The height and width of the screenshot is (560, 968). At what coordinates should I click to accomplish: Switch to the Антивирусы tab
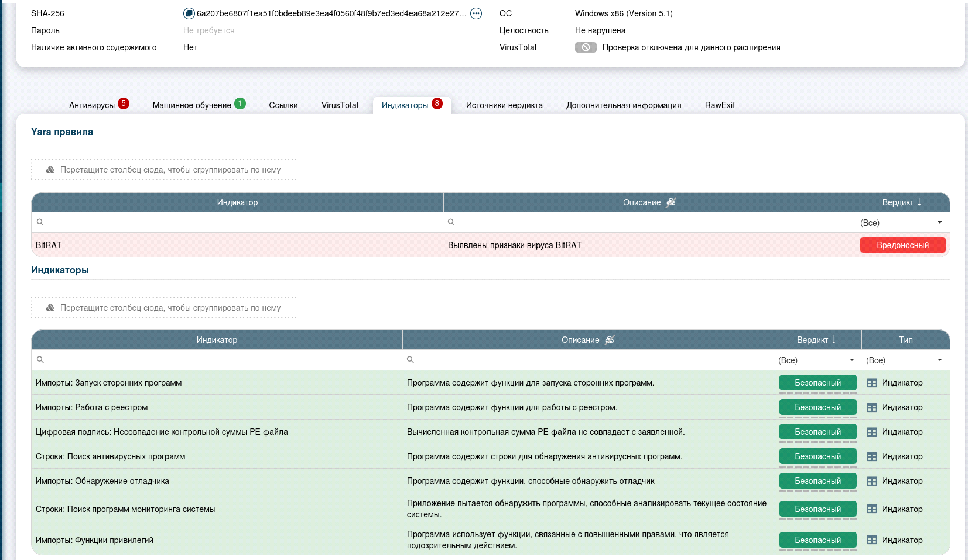click(92, 105)
